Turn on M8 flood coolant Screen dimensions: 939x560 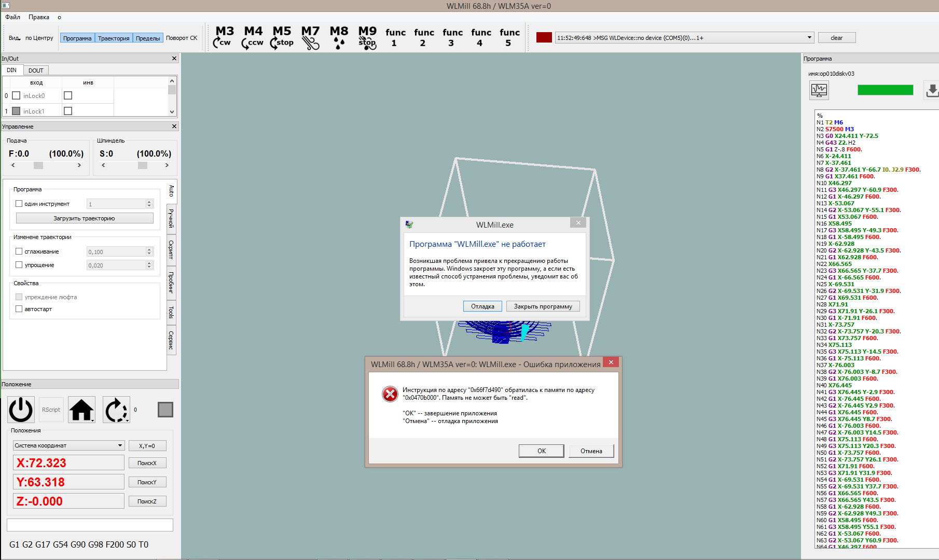(x=339, y=37)
